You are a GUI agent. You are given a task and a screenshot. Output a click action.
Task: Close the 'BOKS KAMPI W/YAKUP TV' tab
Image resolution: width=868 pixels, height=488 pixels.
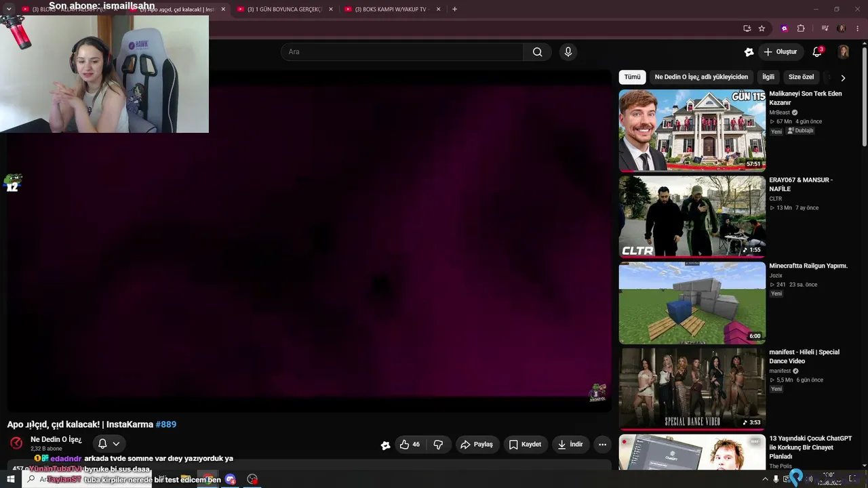tap(438, 9)
